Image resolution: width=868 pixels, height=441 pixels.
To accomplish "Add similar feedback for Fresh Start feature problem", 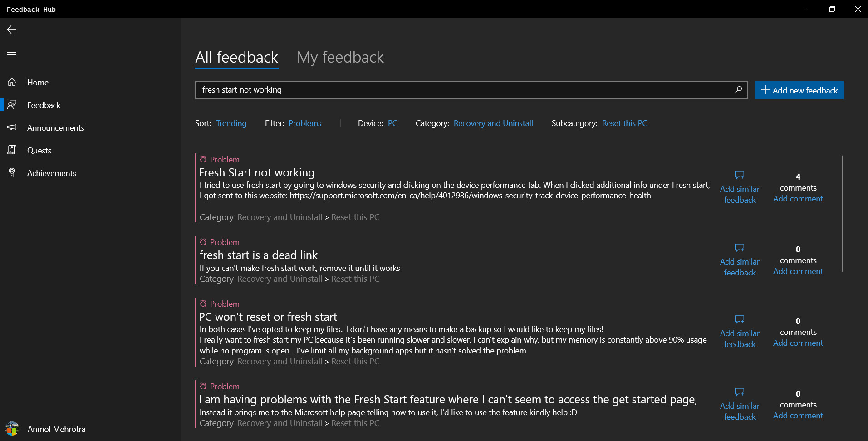I will pos(740,411).
